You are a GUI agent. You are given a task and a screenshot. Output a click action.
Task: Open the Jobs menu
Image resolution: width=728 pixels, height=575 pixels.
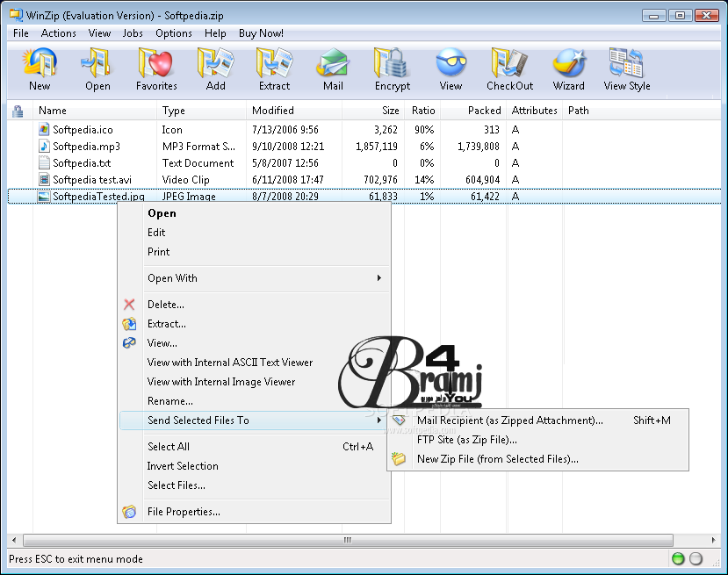tap(133, 33)
